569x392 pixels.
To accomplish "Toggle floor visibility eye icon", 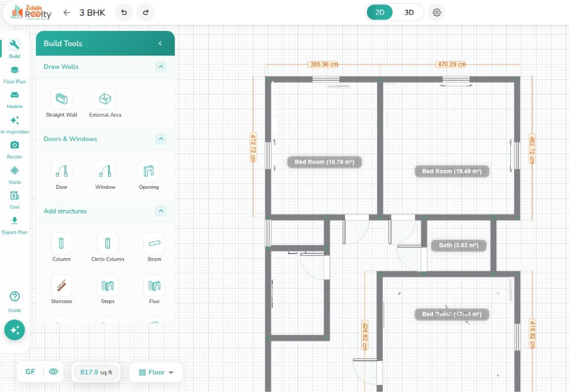I will [x=53, y=372].
